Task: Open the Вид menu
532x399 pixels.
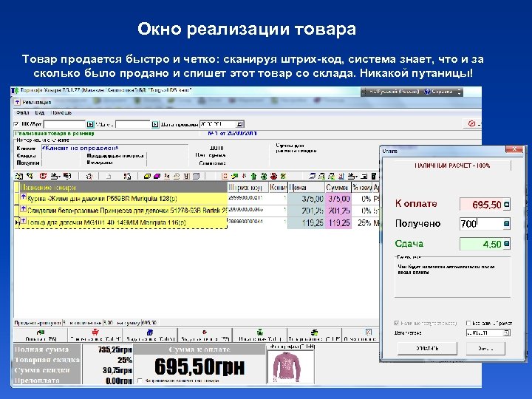Action: 40,112
